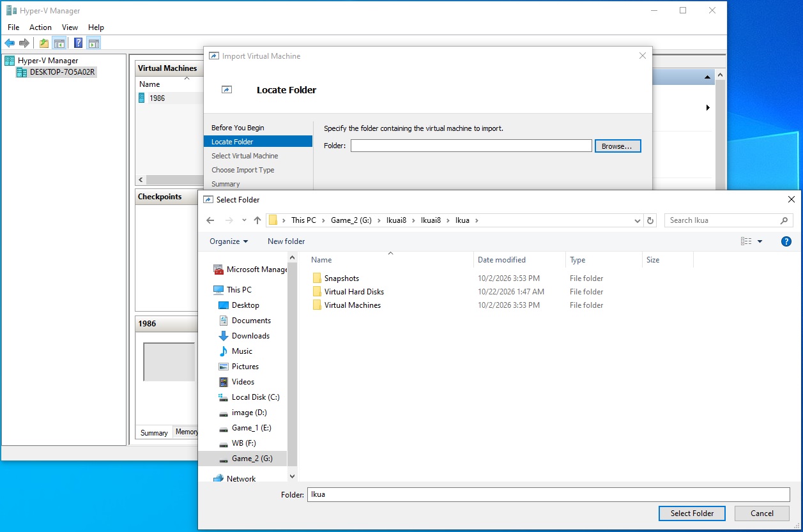Expand the address bar history dropdown
Viewport: 803px width, 532px height.
click(638, 220)
